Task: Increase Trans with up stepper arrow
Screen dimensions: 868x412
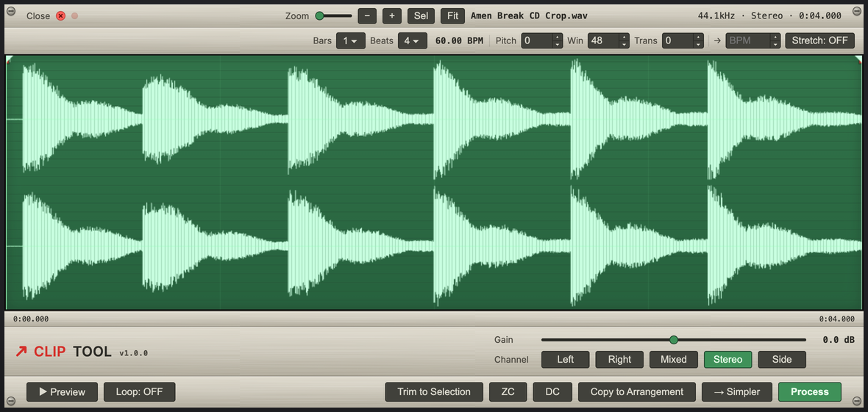Action: coord(699,37)
